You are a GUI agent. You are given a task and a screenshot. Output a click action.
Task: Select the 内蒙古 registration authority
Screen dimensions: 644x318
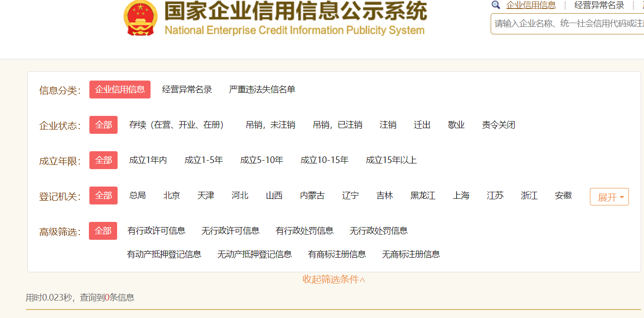pyautogui.click(x=312, y=196)
